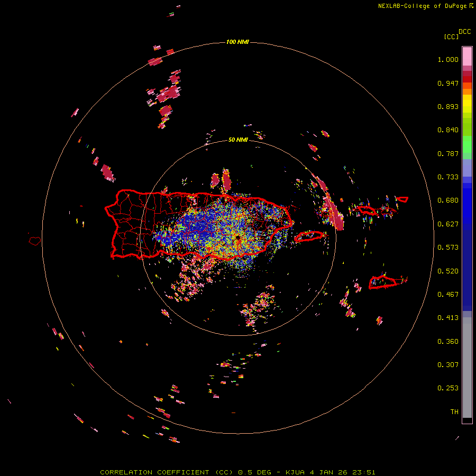Click the [CC] legend unit label
476x476 pixels.
tap(451, 36)
